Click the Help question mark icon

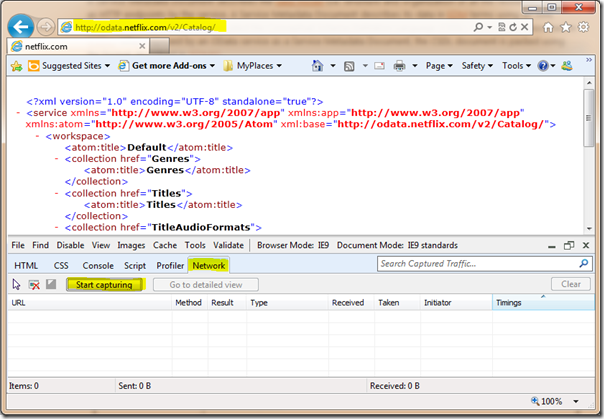pos(543,66)
